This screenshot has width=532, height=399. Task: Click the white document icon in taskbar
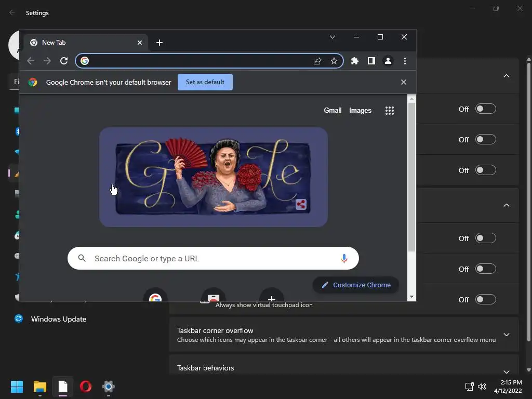point(63,387)
